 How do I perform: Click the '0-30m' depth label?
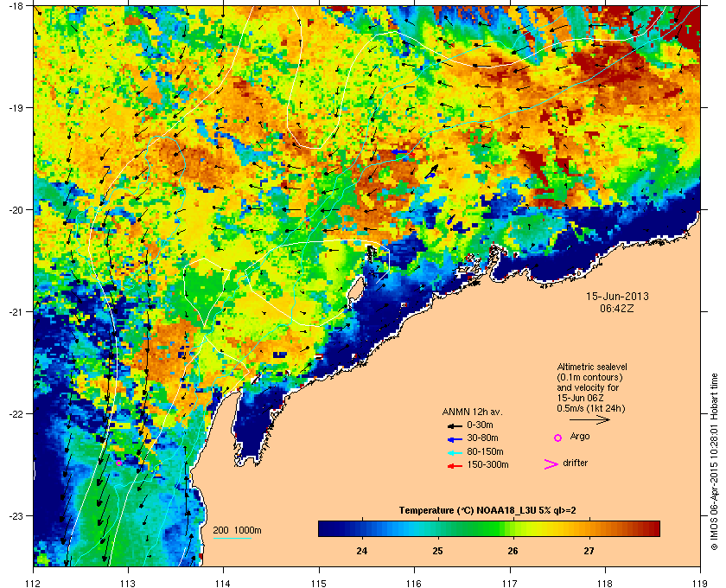point(481,425)
